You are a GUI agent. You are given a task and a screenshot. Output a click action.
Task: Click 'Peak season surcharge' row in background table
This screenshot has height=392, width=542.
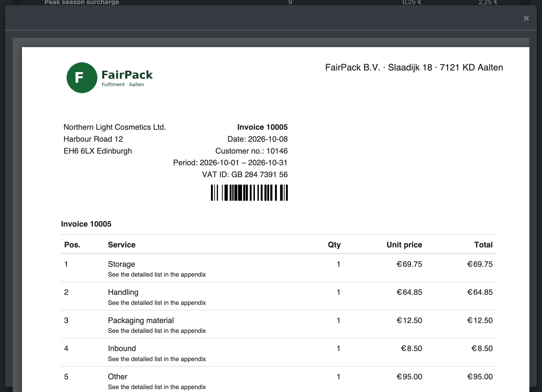coord(271,2)
